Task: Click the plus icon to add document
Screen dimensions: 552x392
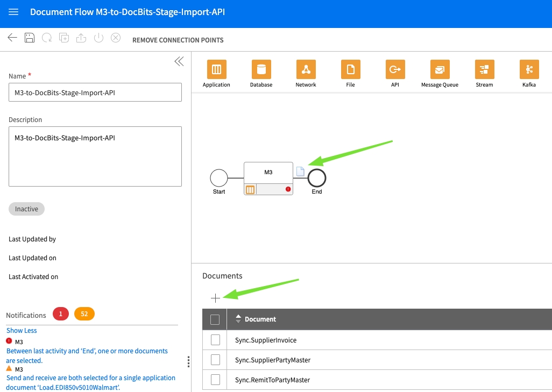Action: coord(215,298)
